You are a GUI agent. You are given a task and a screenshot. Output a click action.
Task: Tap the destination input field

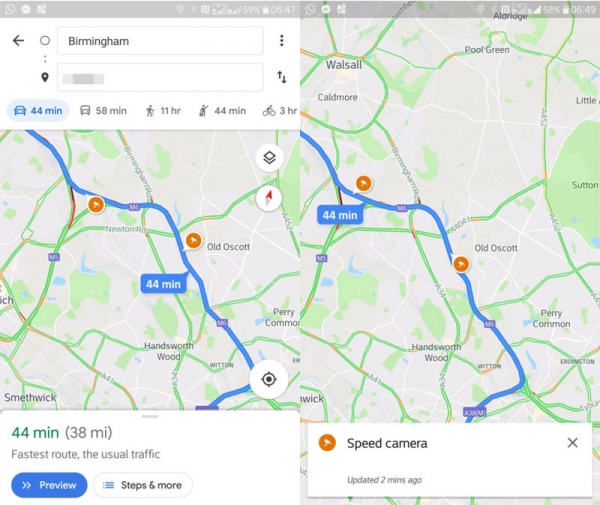(x=160, y=77)
